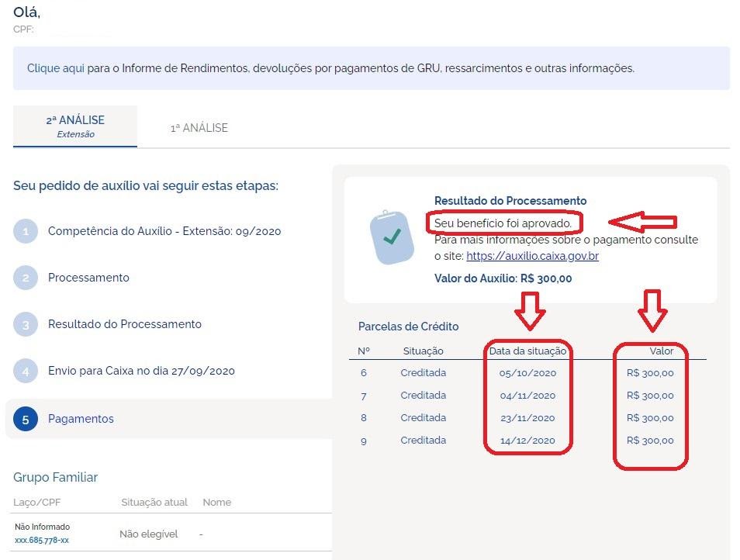The width and height of the screenshot is (740, 560).
Task: Click the 'Nome' column header
Action: tap(216, 503)
